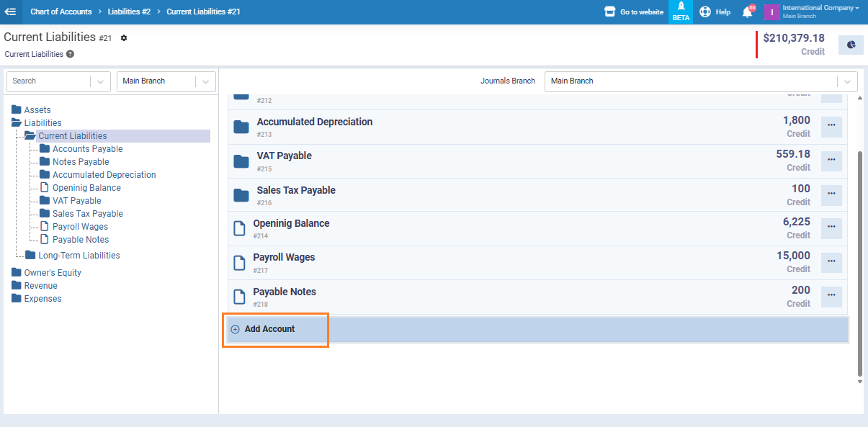Click the Add Account button
Image resolution: width=868 pixels, height=427 pixels.
coord(269,329)
